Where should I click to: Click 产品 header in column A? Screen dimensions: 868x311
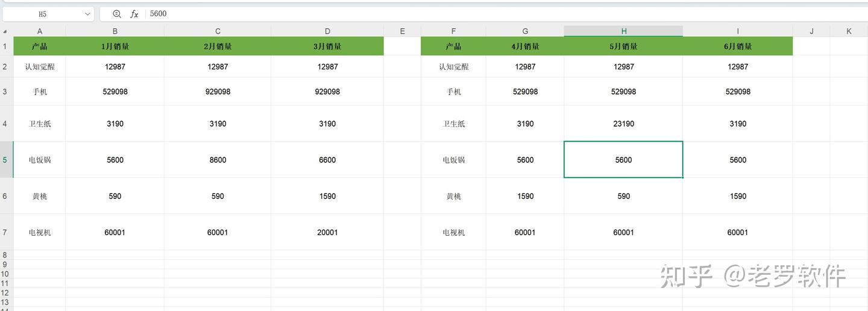click(x=40, y=46)
